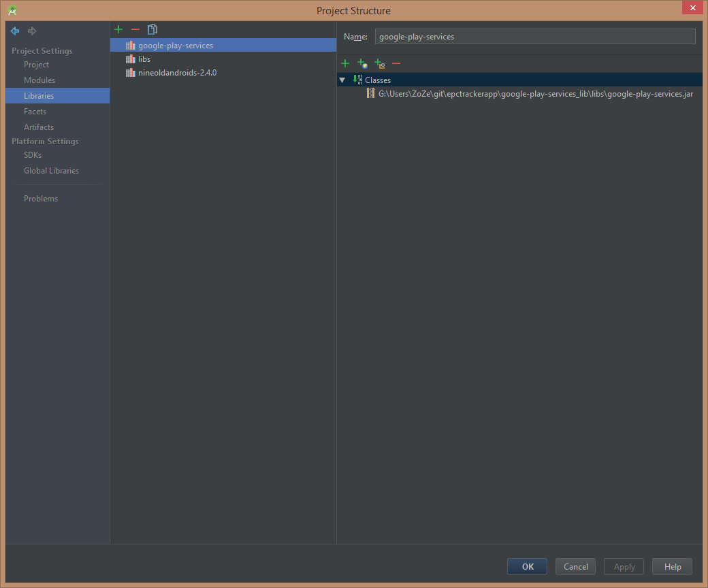Collapse the Classes tree node
Image resolution: width=708 pixels, height=588 pixels.
(342, 80)
